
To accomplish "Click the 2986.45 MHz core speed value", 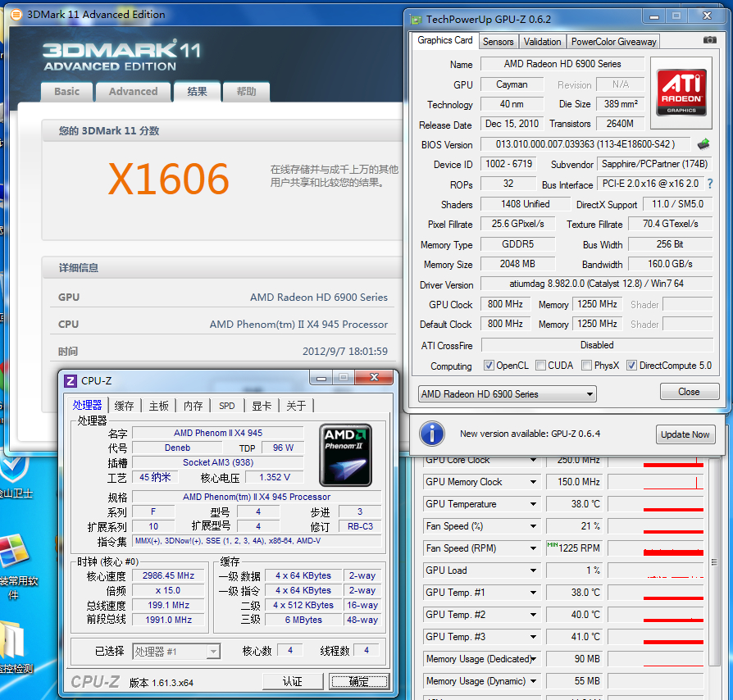I will (168, 575).
